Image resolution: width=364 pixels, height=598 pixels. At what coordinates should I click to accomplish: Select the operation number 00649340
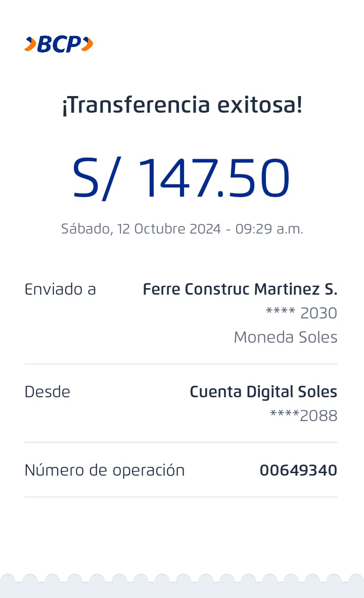tap(298, 470)
